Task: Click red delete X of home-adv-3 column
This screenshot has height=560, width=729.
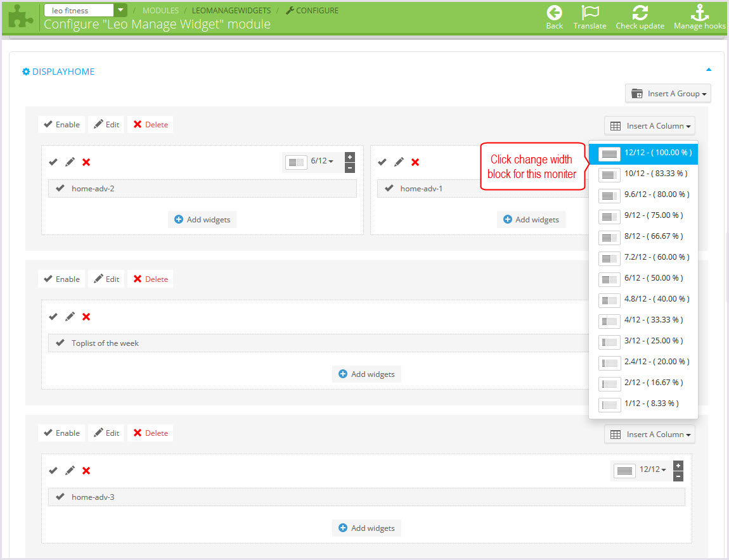Action: 86,470
